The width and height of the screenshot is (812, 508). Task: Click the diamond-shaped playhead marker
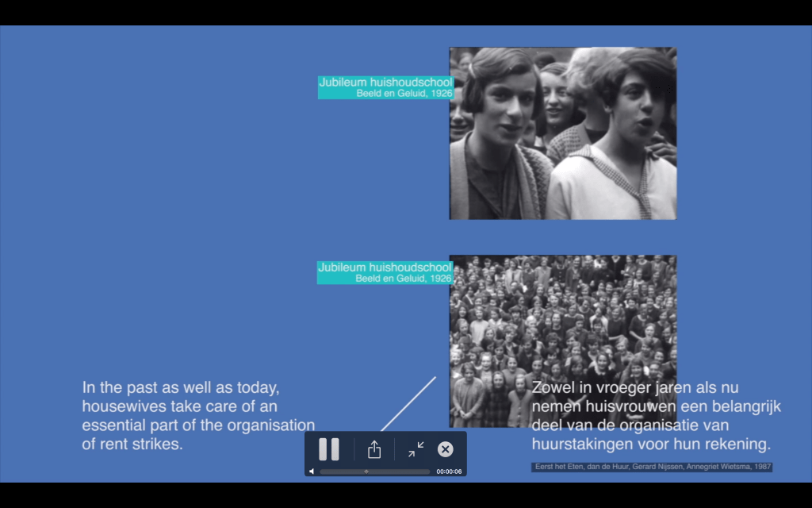pos(366,471)
